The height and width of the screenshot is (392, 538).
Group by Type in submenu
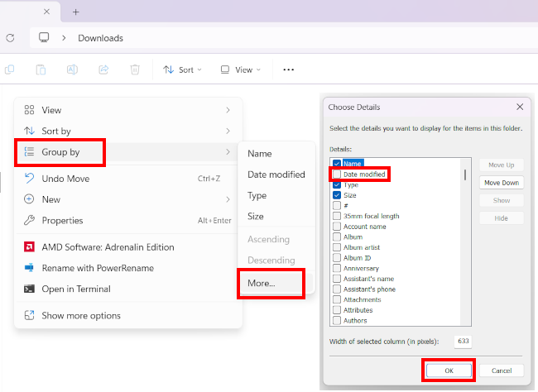pos(276,195)
